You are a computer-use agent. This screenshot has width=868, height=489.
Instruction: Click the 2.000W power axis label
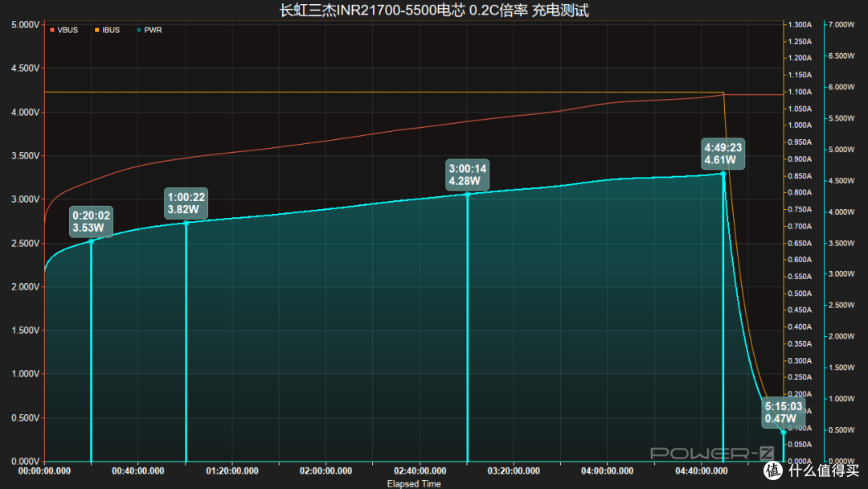pyautogui.click(x=841, y=337)
